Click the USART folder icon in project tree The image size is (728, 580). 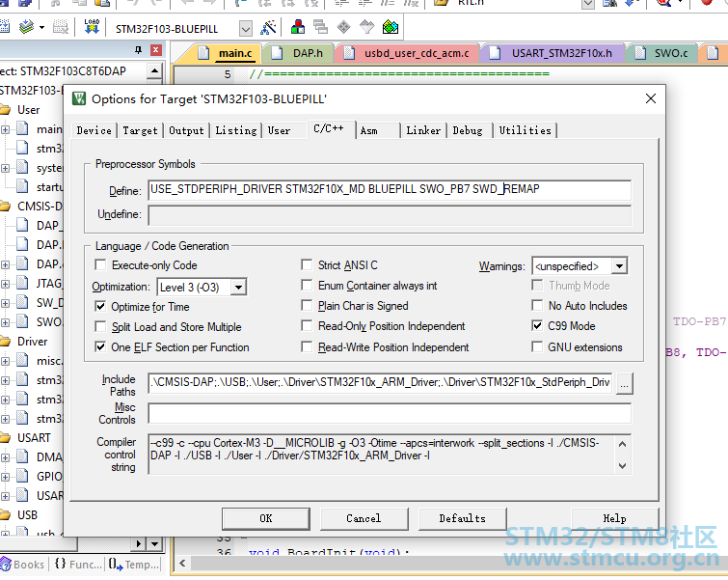[5, 438]
